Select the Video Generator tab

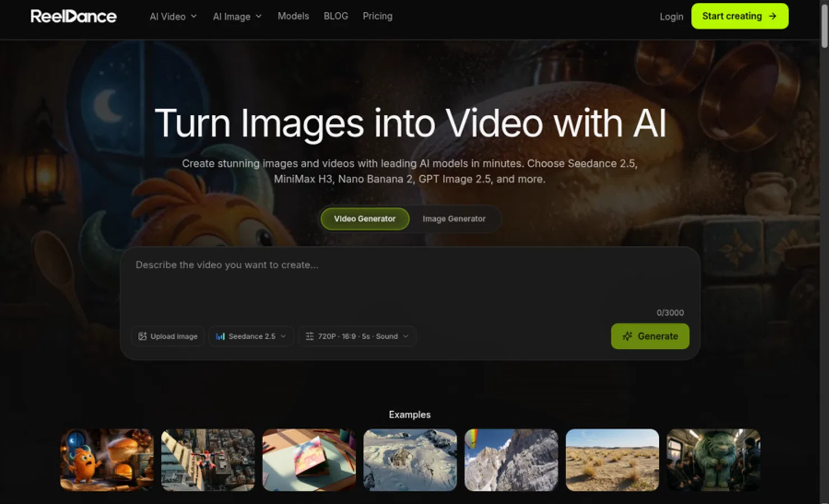coord(365,219)
